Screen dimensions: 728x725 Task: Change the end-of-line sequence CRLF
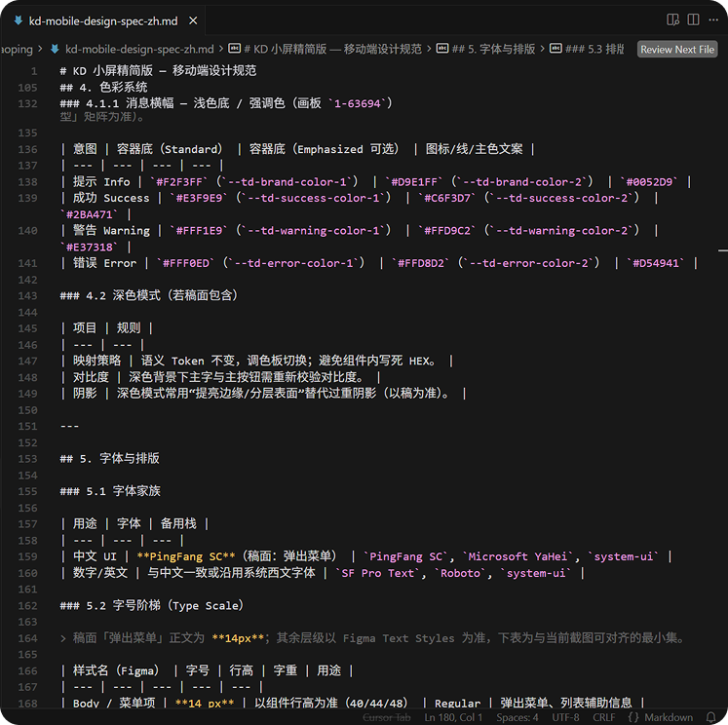tap(603, 717)
